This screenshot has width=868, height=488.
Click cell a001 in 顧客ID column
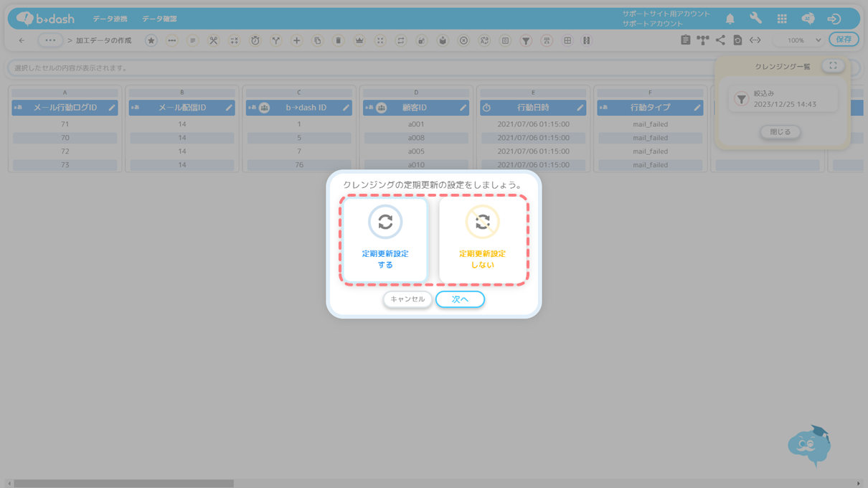click(x=416, y=124)
